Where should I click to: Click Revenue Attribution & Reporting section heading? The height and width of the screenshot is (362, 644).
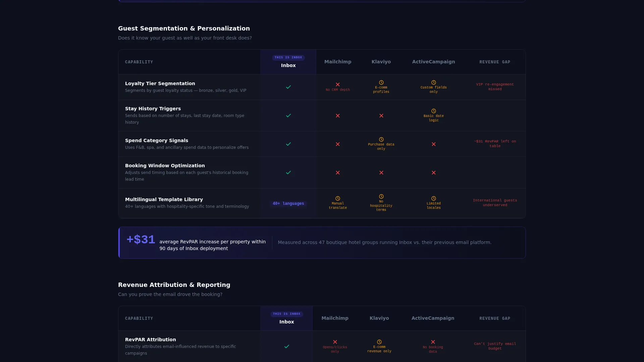pyautogui.click(x=174, y=285)
